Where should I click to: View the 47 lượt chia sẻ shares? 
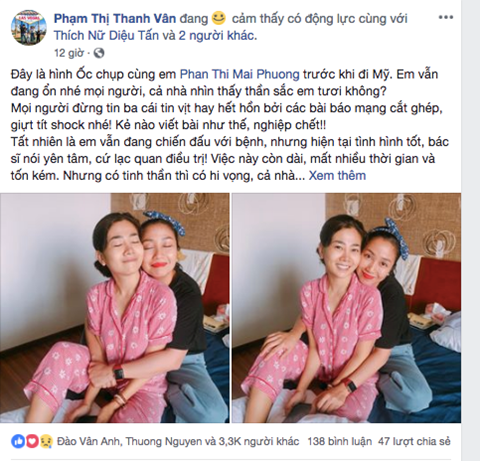[414, 441]
